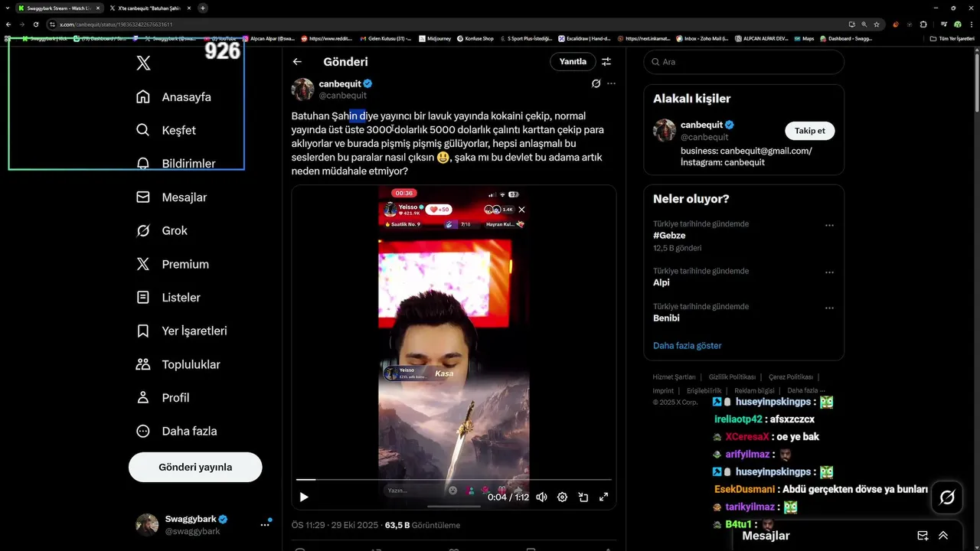Compose new message in Mesajlar drawer
The width and height of the screenshot is (980, 551).
click(923, 536)
